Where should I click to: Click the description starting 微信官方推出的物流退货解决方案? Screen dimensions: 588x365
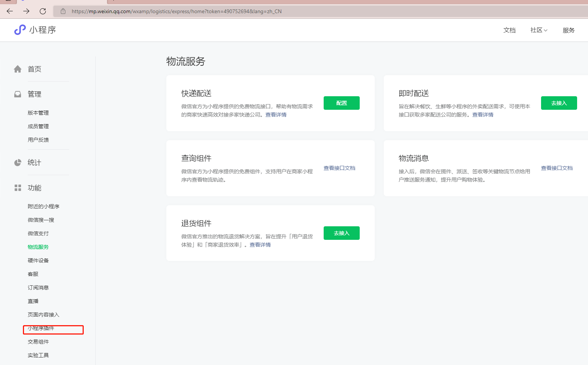click(247, 241)
